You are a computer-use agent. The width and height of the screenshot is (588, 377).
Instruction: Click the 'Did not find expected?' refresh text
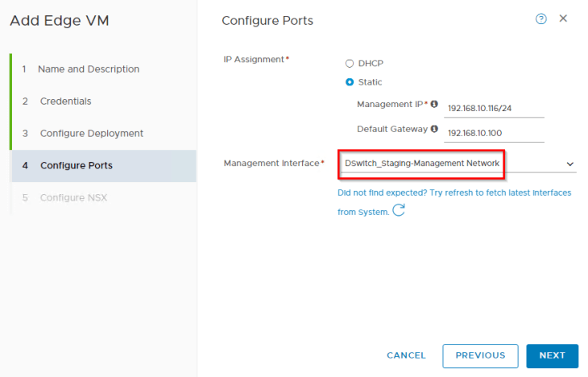[x=454, y=193]
